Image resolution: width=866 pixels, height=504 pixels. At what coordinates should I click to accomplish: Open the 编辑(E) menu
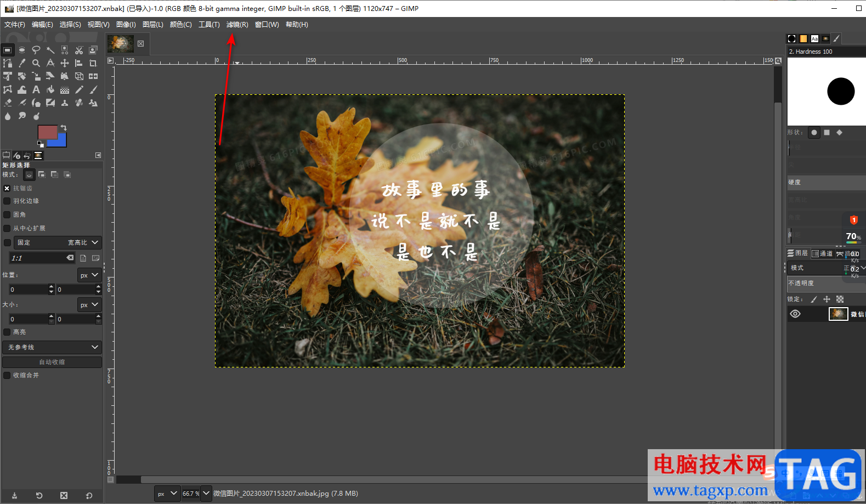tap(42, 25)
